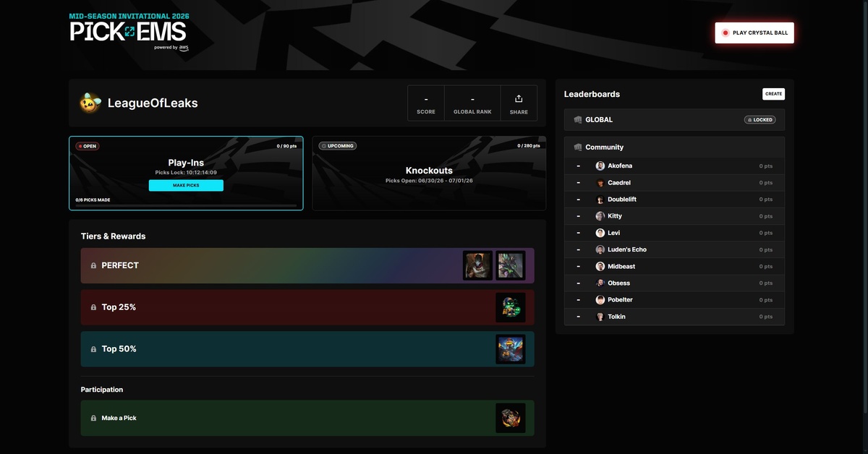This screenshot has height=454, width=868.
Task: Click the Score stat box
Action: [x=426, y=103]
